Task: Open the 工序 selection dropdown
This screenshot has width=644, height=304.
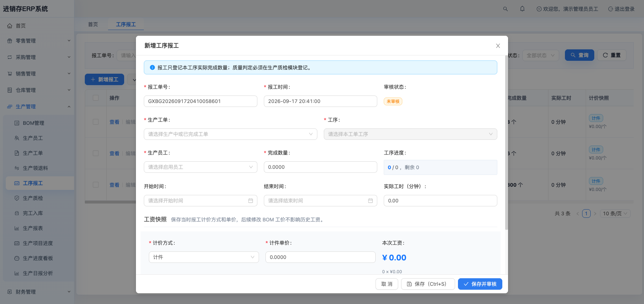Action: pyautogui.click(x=410, y=134)
